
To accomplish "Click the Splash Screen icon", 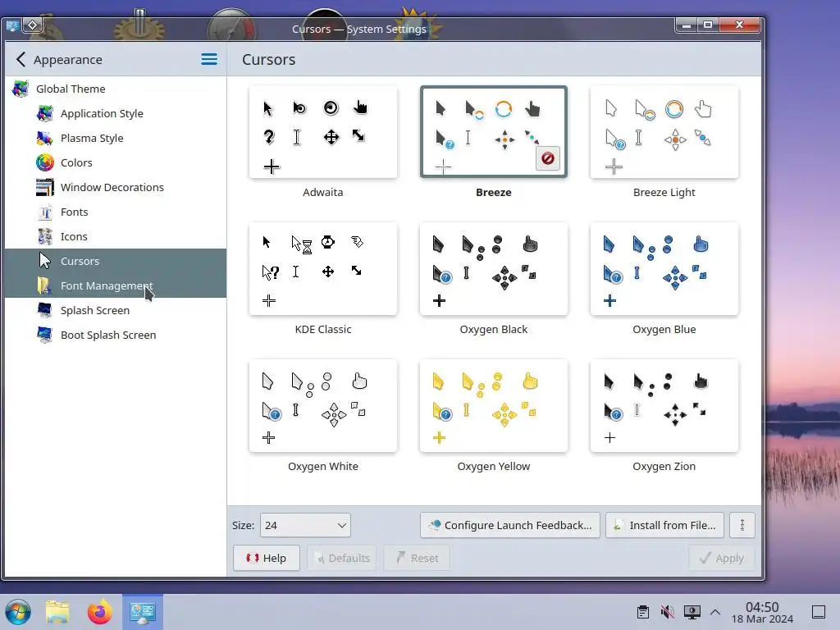I will [45, 311].
